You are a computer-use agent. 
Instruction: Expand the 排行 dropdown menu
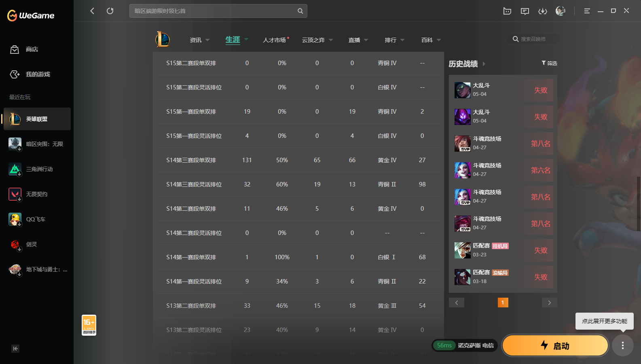[x=402, y=40]
